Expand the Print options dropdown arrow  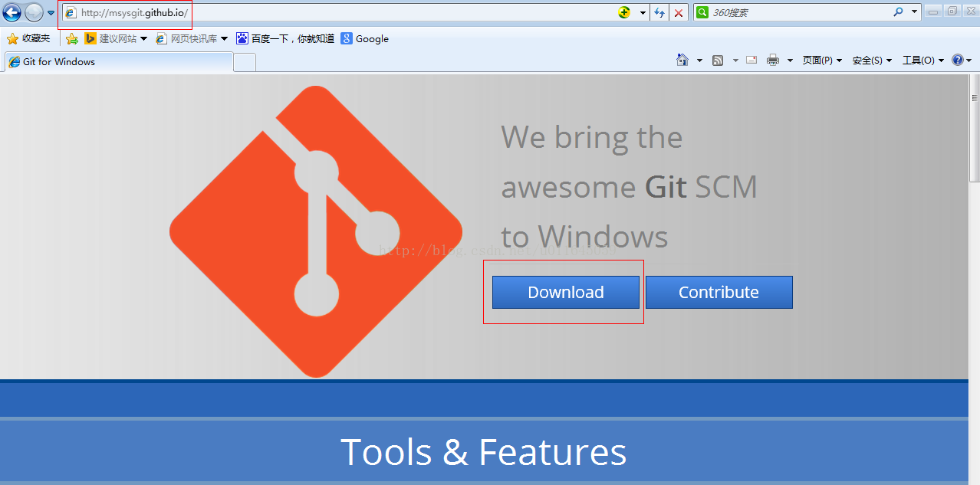[790, 61]
